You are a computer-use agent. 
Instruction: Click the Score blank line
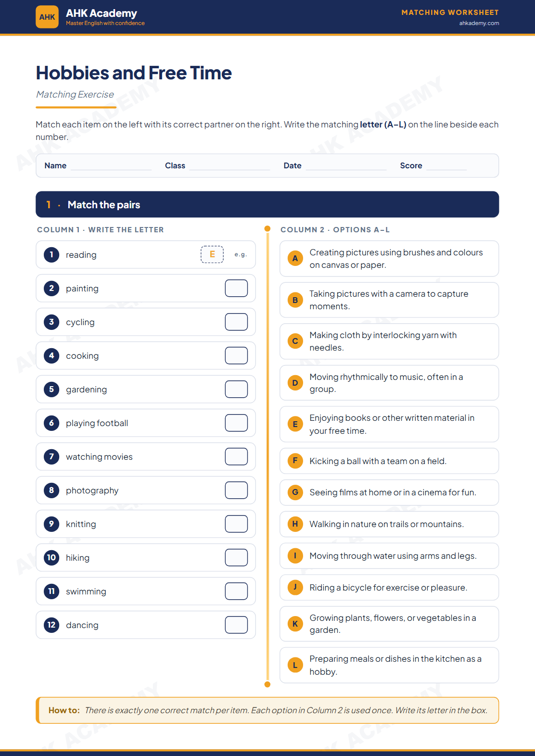coord(446,166)
